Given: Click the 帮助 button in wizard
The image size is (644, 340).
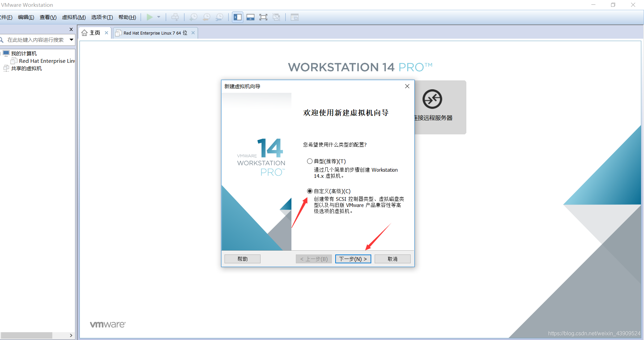Looking at the screenshot, I should tap(243, 259).
